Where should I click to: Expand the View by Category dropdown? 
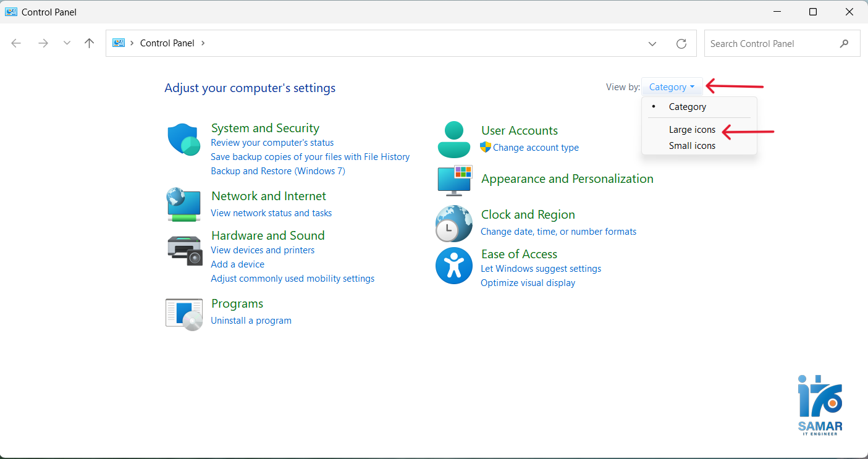[672, 87]
